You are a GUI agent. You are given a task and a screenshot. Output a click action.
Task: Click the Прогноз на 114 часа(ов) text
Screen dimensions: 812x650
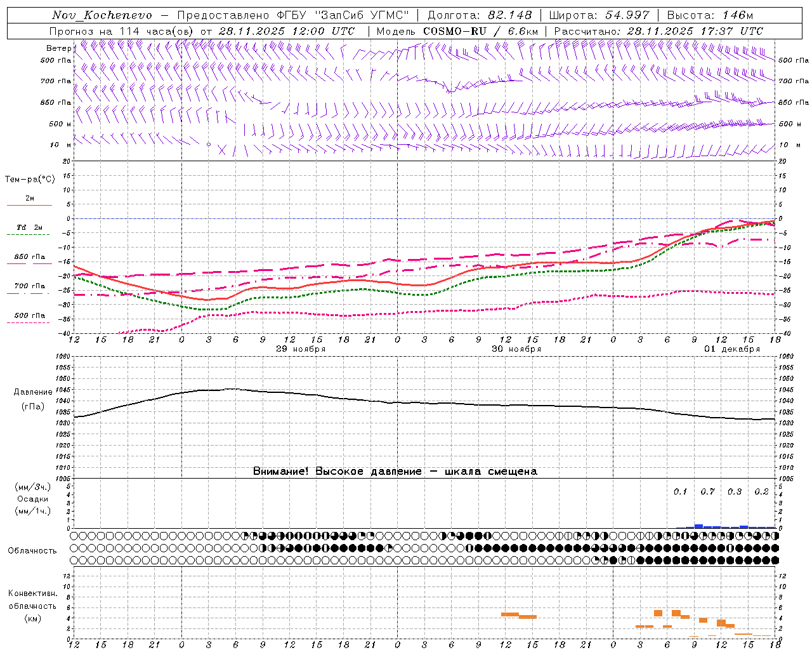pos(122,31)
